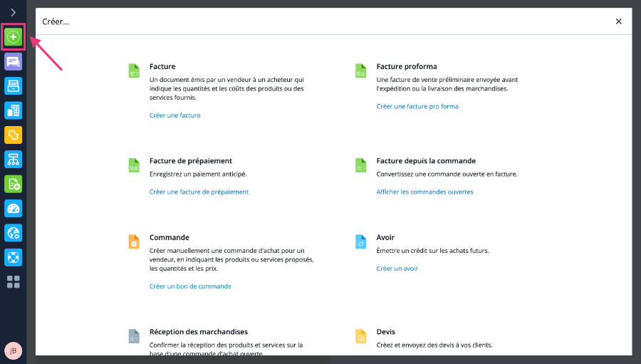Open the four-square apps grid icon

pyautogui.click(x=14, y=282)
